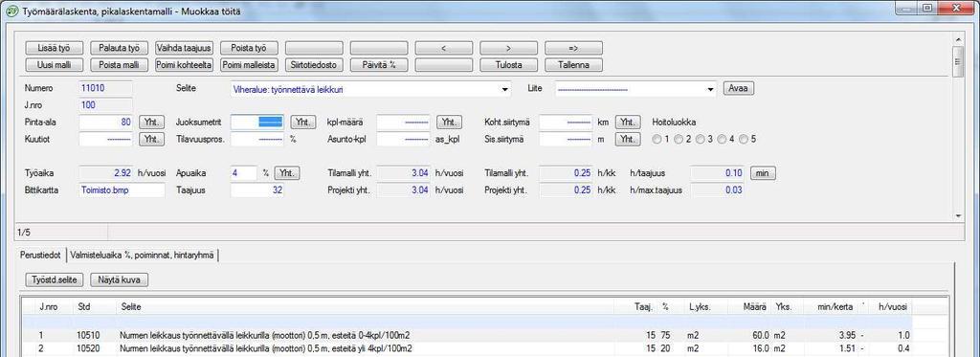Click the Koht.siirtymä input field
The height and width of the screenshot is (357, 980).
[566, 122]
